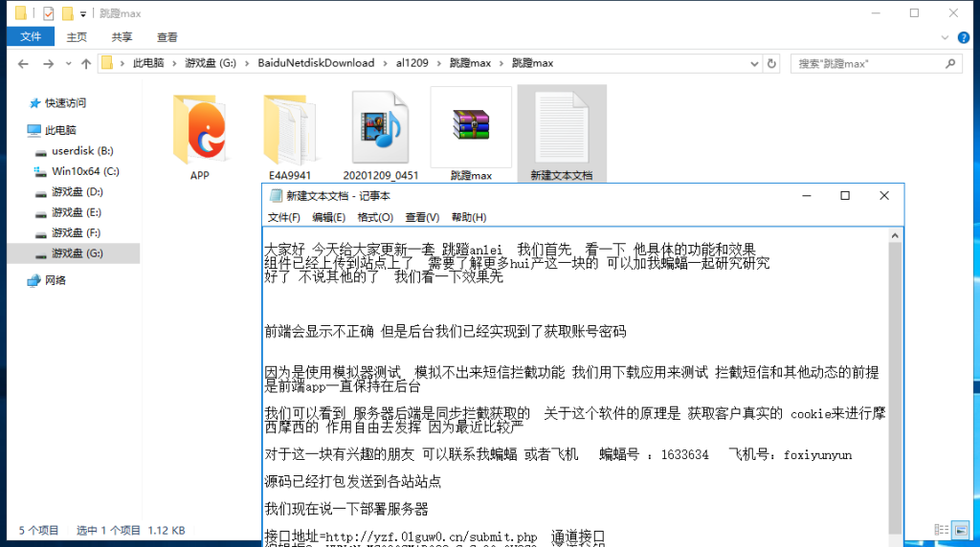Refresh the current folder view

[x=775, y=63]
